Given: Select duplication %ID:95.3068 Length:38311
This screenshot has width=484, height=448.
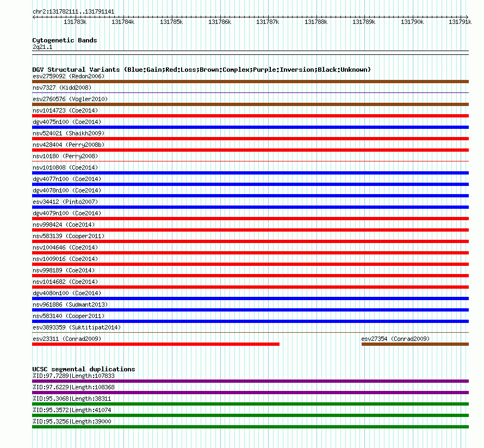Looking at the screenshot, I should [x=72, y=399].
